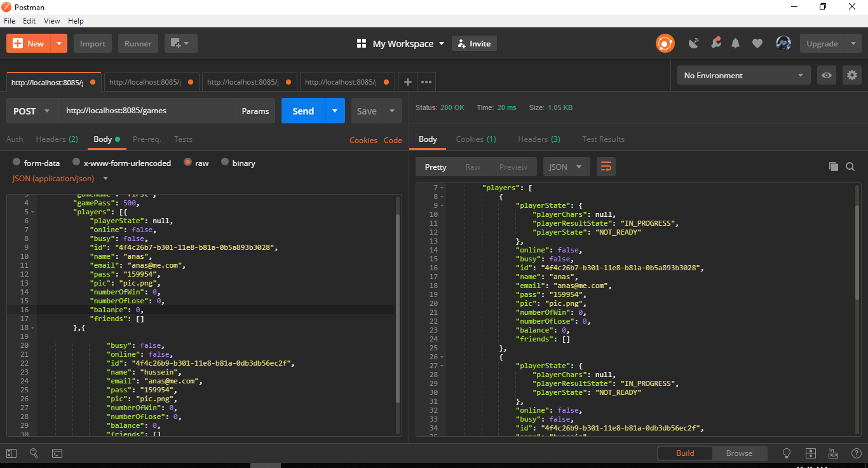Image resolution: width=868 pixels, height=468 pixels.
Task: Switch response view to Preview
Action: coord(513,167)
